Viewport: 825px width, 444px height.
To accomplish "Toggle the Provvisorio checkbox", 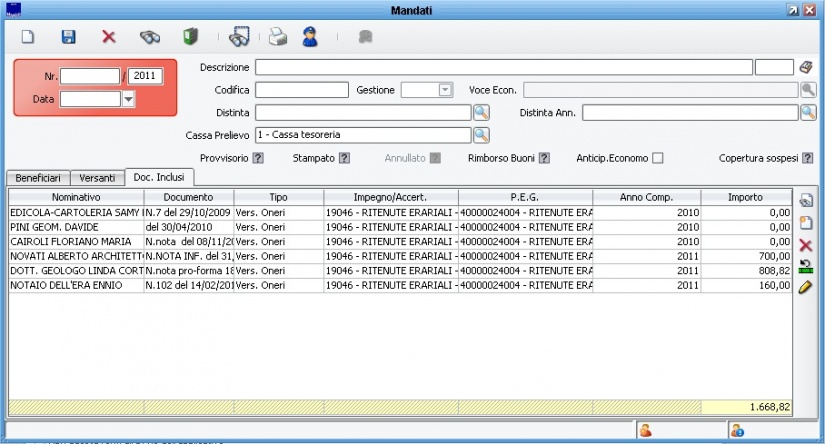I will click(258, 158).
